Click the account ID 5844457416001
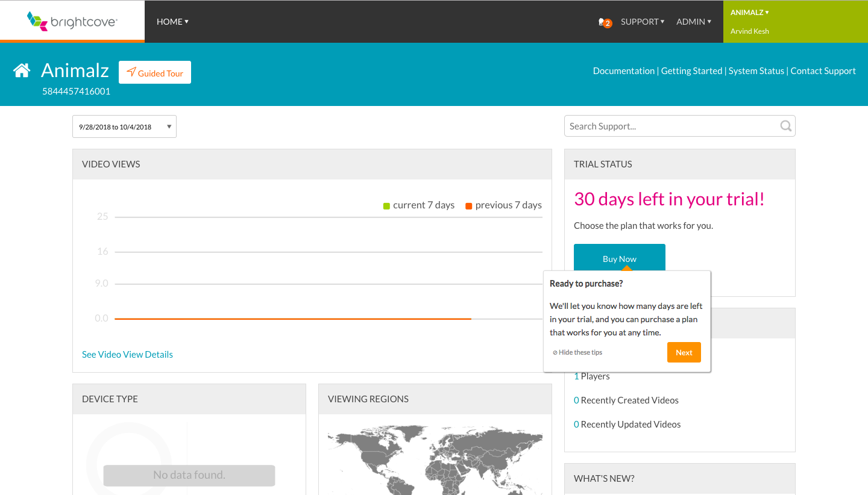 coord(76,92)
